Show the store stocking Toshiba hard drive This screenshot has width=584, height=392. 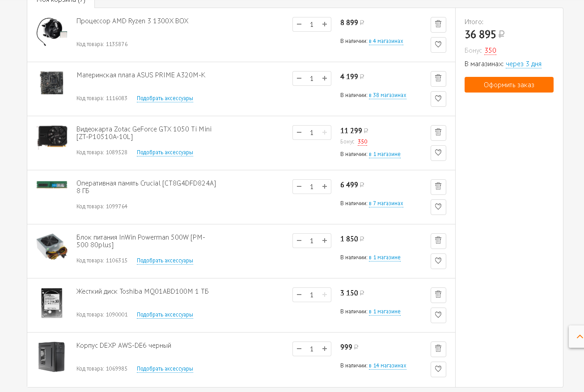click(x=385, y=312)
